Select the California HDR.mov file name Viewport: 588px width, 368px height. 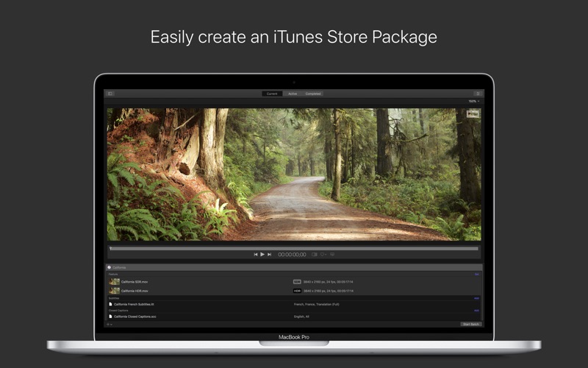point(135,291)
